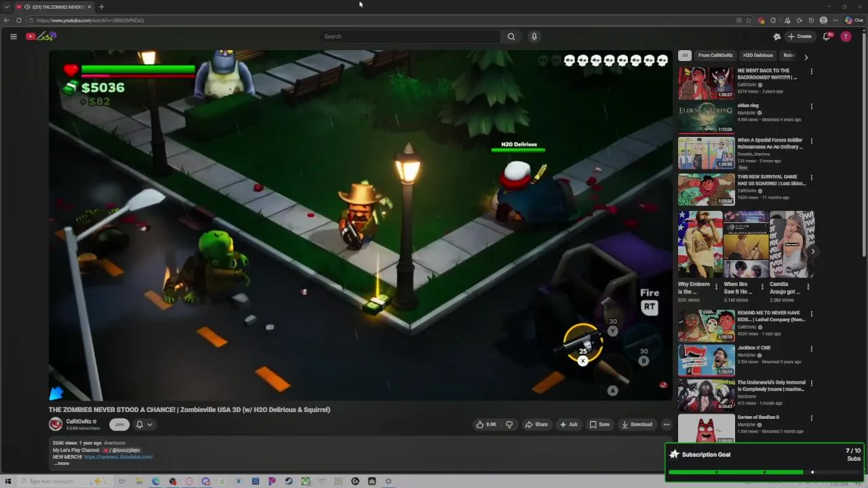
Task: Open the Windows Start menu
Action: coord(8,481)
